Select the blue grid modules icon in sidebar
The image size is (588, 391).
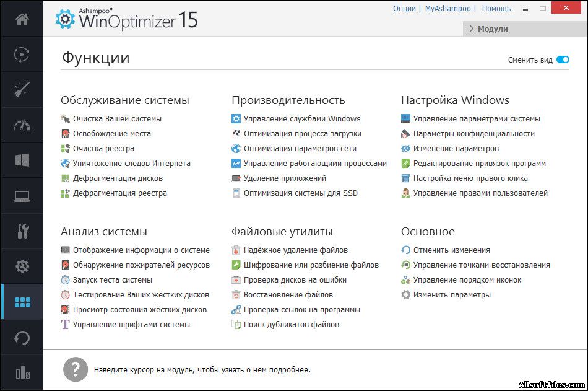coord(22,302)
